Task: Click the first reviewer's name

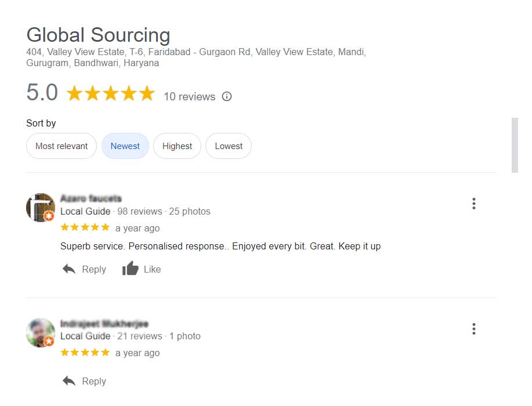Action: click(x=91, y=198)
